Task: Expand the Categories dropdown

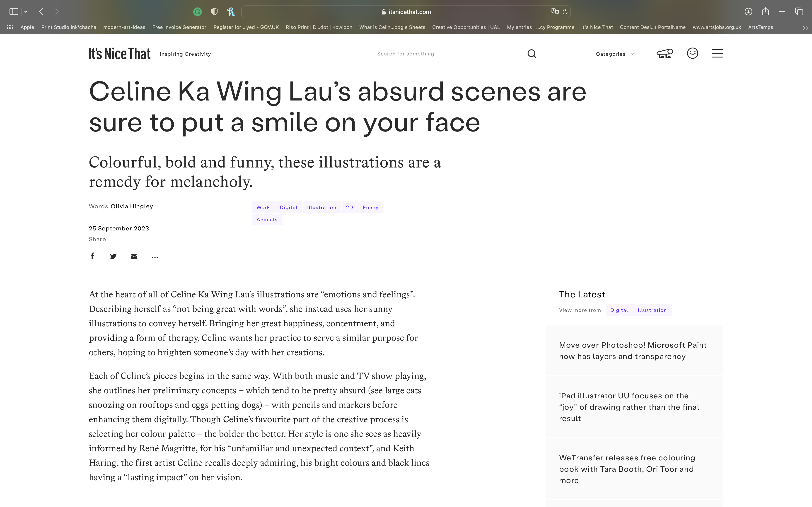Action: pyautogui.click(x=615, y=54)
